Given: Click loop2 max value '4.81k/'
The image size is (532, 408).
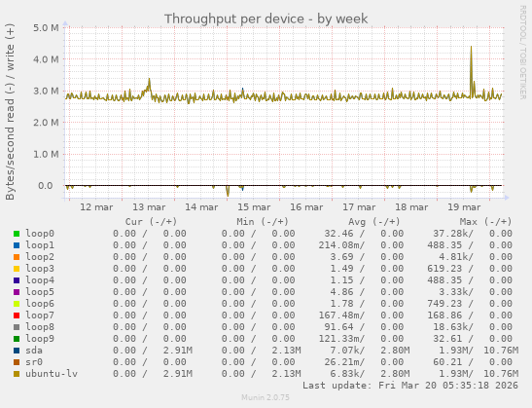Looking at the screenshot, I should [456, 257].
